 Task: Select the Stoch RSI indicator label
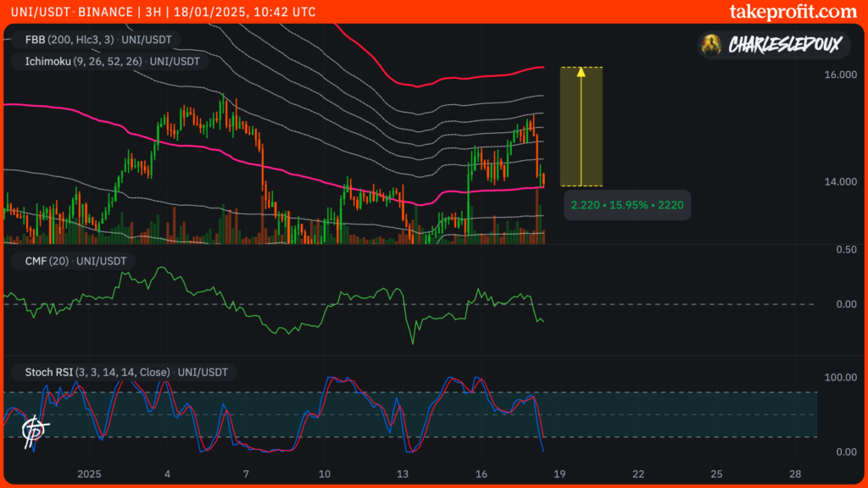click(x=119, y=372)
